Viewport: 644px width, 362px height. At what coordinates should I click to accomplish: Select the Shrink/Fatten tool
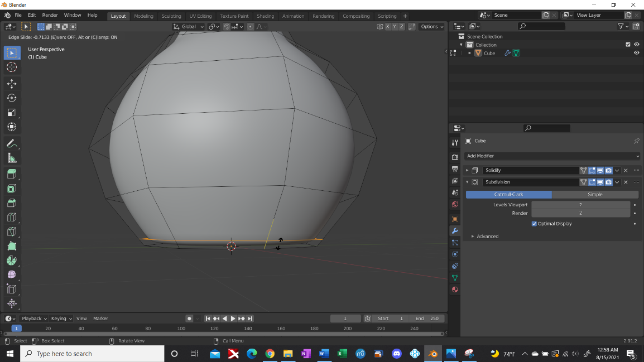(x=12, y=303)
